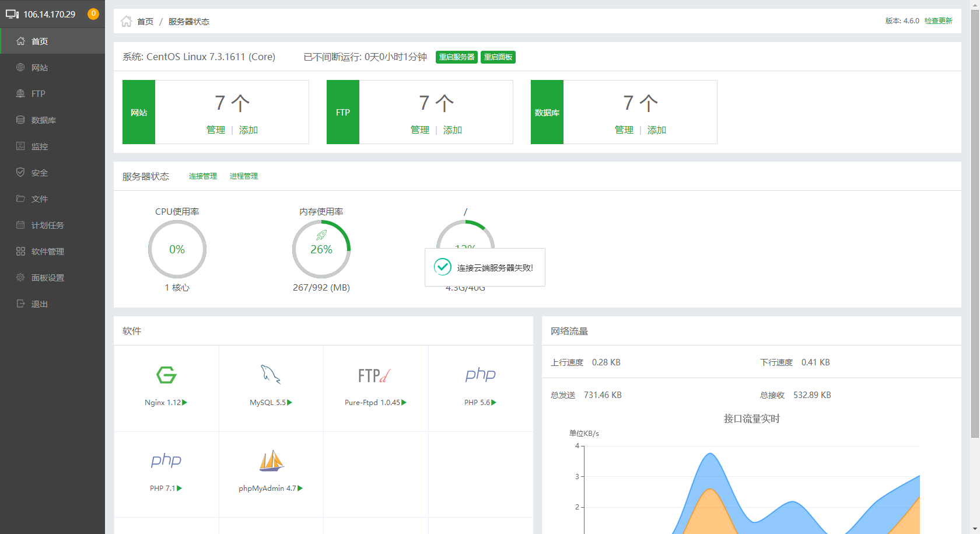Click 添加 under the FTP card
The image size is (980, 534).
[453, 130]
